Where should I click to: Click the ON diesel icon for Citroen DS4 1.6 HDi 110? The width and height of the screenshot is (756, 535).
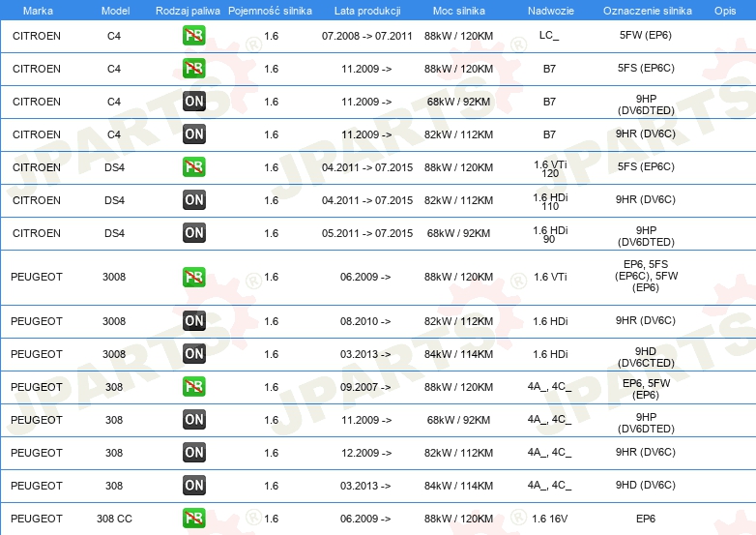[193, 199]
